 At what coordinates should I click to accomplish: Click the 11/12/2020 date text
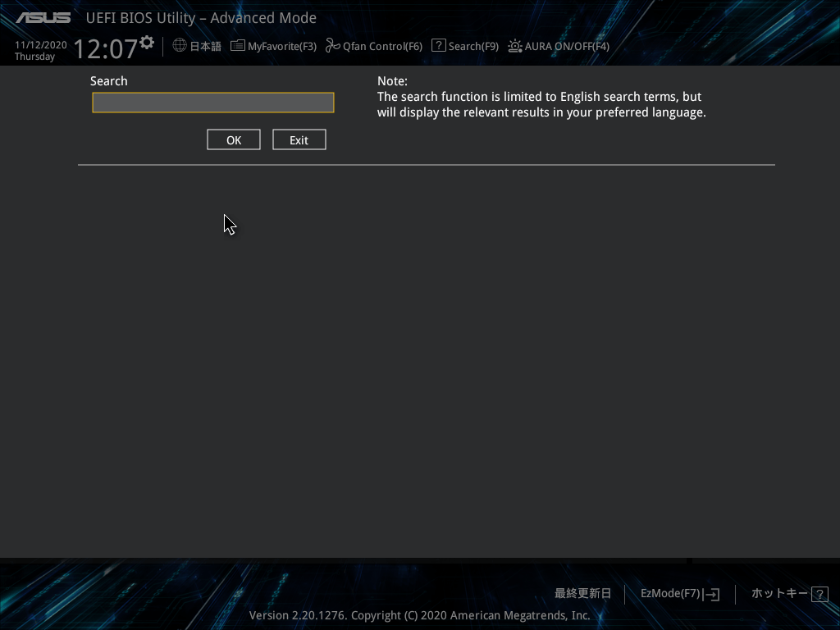click(41, 45)
